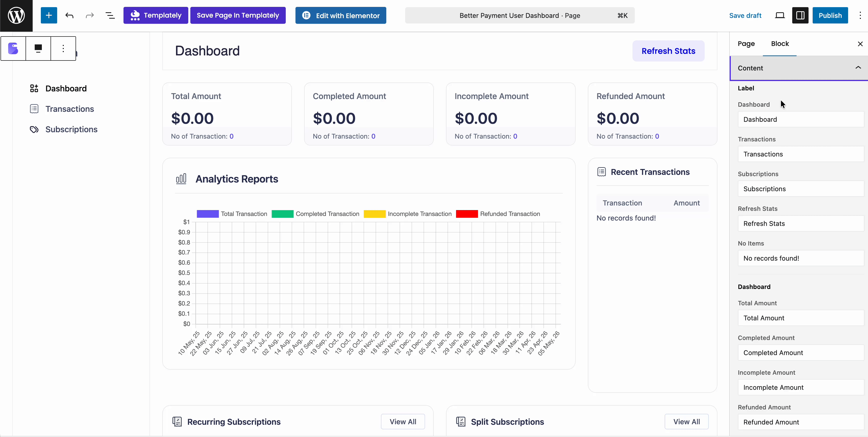The width and height of the screenshot is (868, 437).
Task: Open the document overview list
Action: [x=110, y=16]
